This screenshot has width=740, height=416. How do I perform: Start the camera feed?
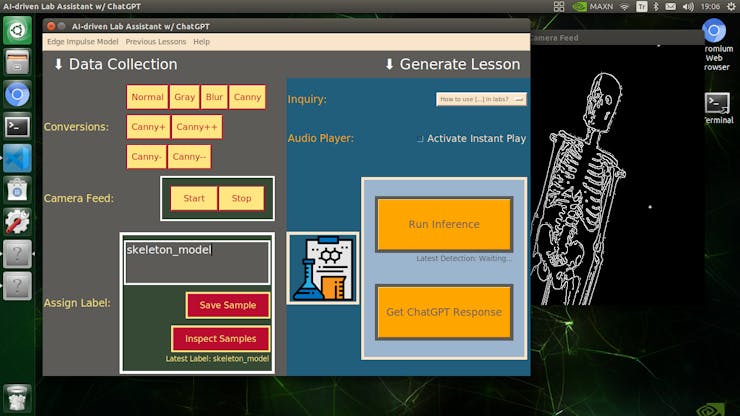point(194,198)
